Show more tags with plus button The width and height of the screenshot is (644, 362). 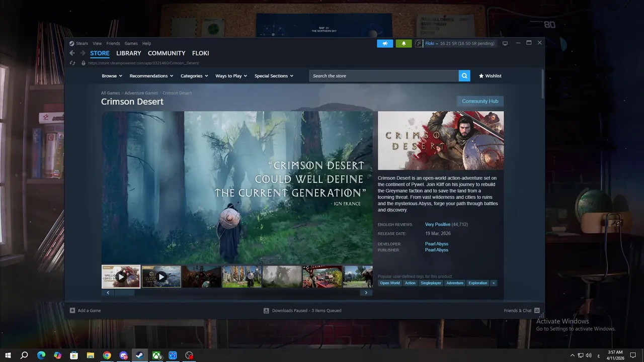tap(494, 283)
